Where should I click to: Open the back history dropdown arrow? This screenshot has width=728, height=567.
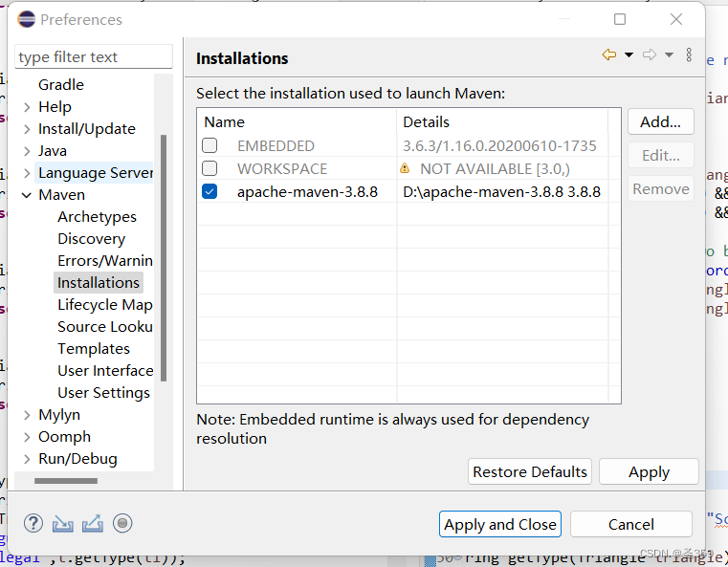coord(629,55)
